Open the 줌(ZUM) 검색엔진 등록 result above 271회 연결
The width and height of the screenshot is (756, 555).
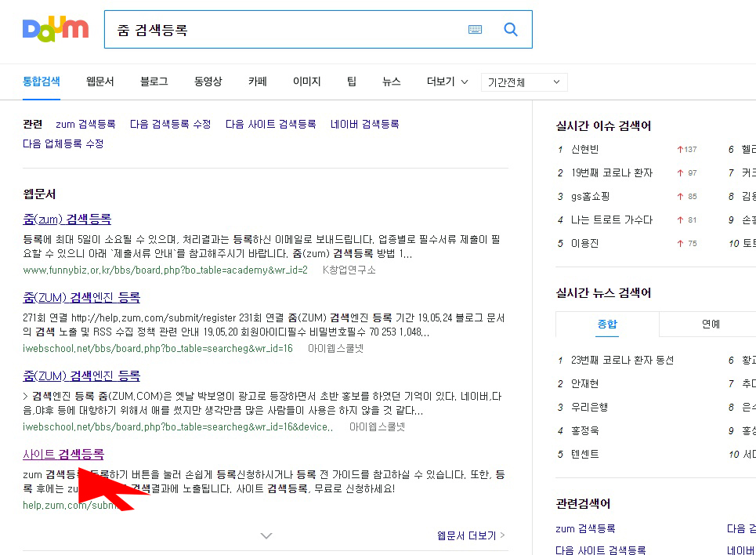[81, 297]
